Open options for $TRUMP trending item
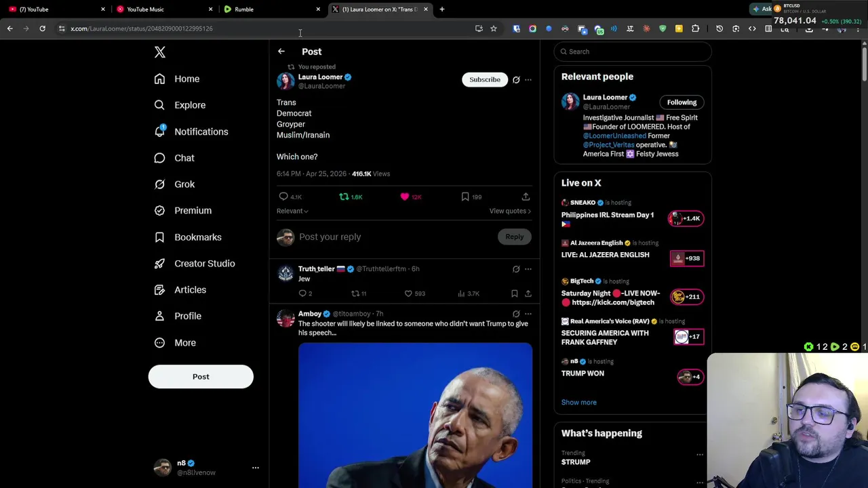Image resolution: width=868 pixels, height=488 pixels. [x=700, y=455]
